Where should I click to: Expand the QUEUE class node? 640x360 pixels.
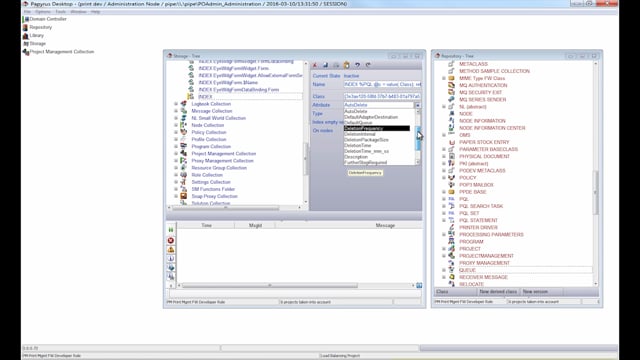click(444, 270)
